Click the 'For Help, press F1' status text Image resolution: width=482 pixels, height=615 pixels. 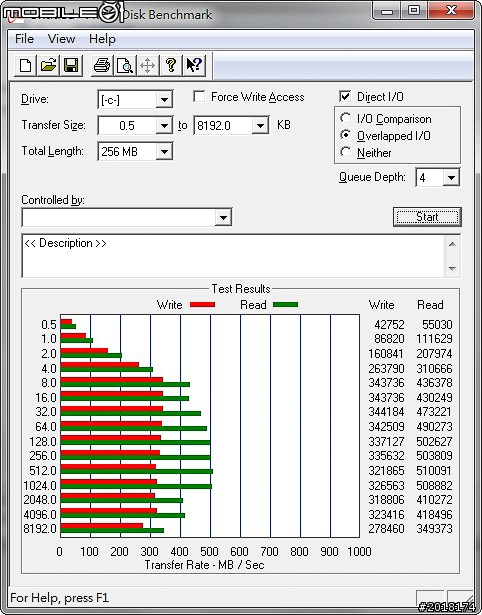click(59, 598)
